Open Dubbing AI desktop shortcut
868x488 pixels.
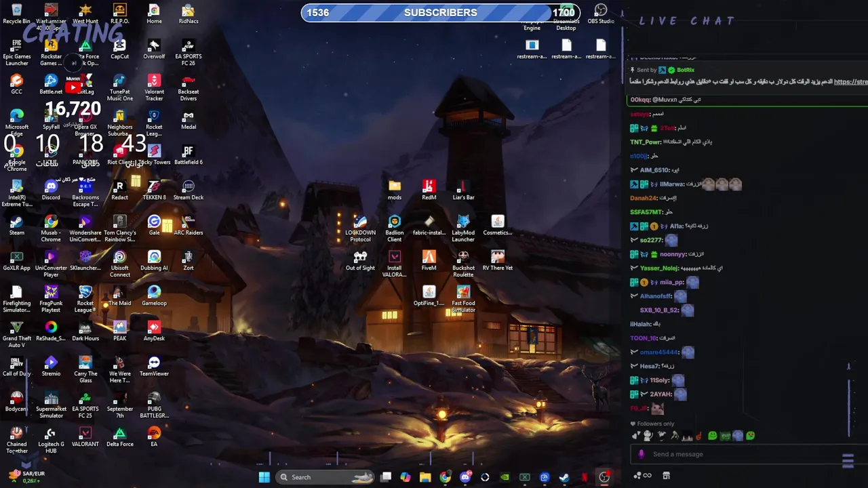point(154,260)
